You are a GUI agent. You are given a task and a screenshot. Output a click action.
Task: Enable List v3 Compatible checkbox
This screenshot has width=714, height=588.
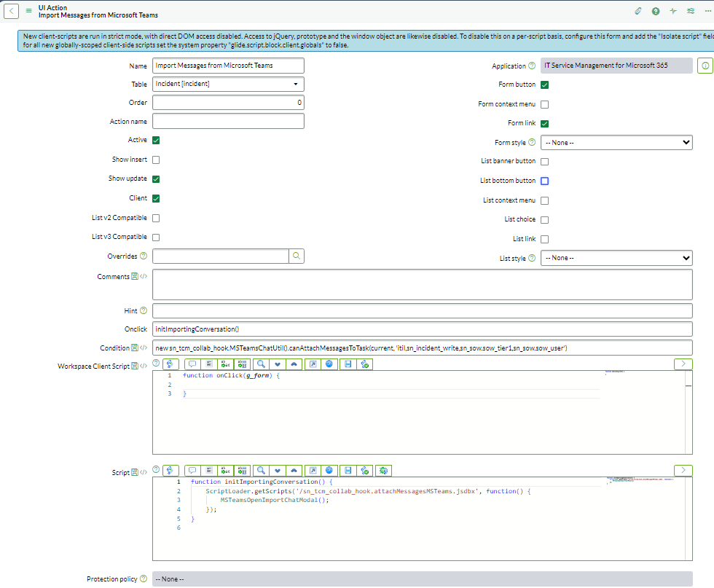pos(156,238)
